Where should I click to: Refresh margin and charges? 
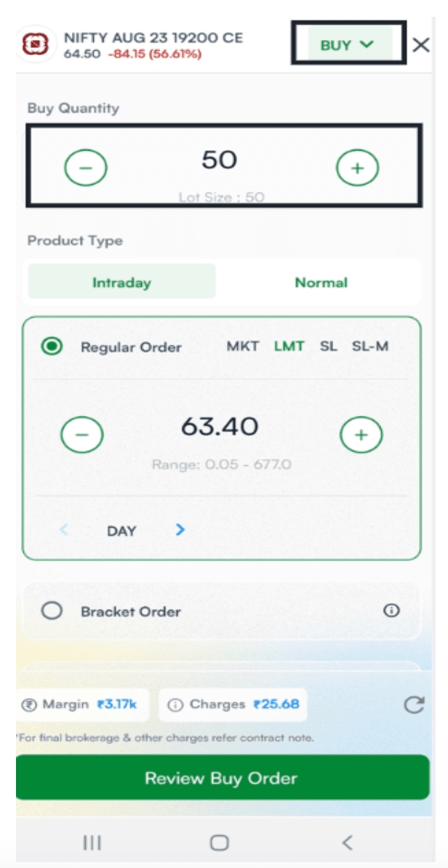tap(414, 704)
